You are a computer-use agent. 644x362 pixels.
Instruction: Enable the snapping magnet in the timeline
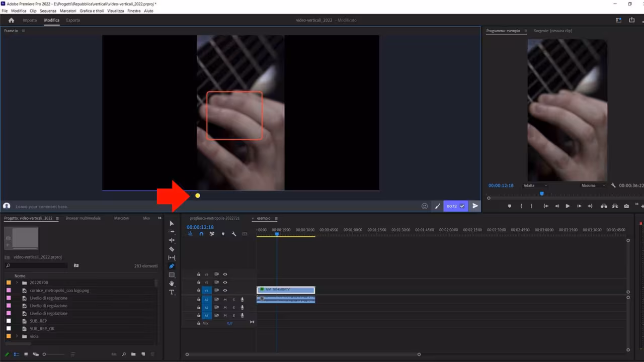pos(201,234)
